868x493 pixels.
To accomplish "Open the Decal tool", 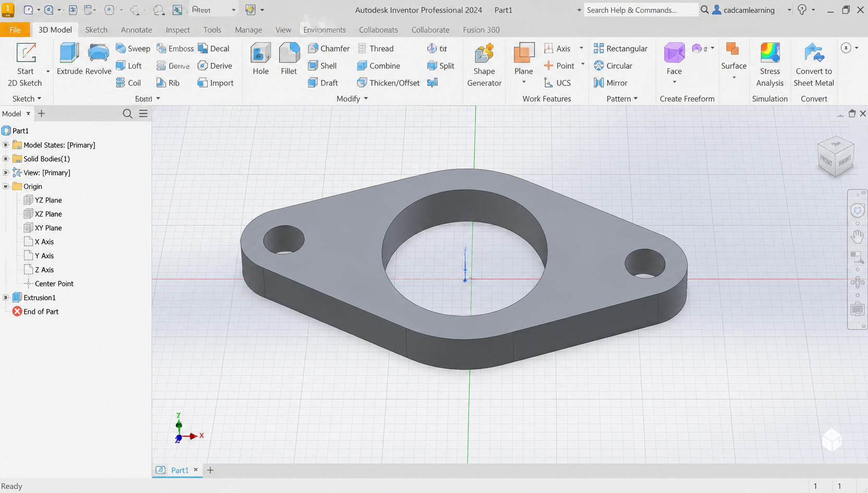I will click(x=214, y=49).
